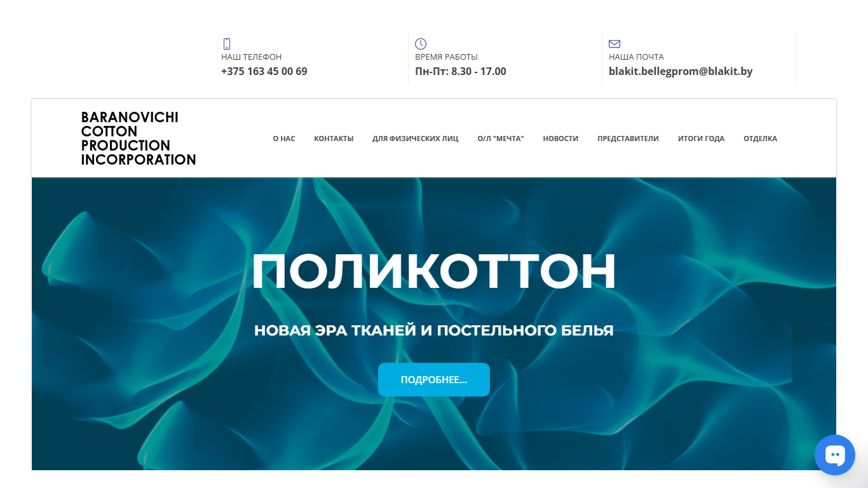Click the ПОДРОБНЕЕ... button
Screen dimensions: 868x488
pos(434,380)
